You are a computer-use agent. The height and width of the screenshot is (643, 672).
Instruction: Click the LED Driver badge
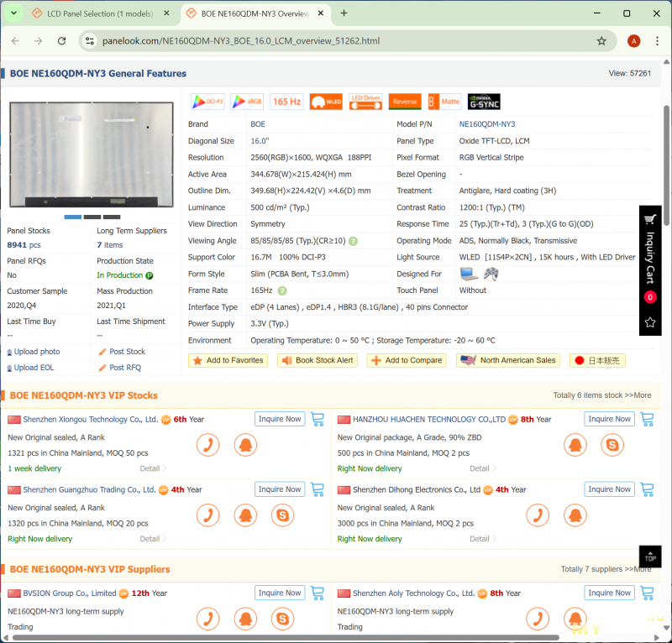click(365, 102)
